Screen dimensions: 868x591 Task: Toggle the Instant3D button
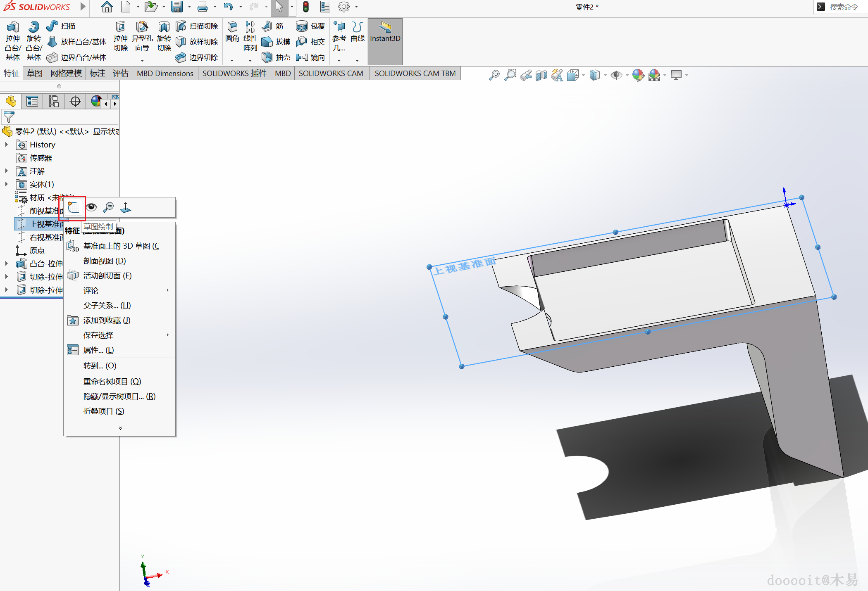point(385,33)
